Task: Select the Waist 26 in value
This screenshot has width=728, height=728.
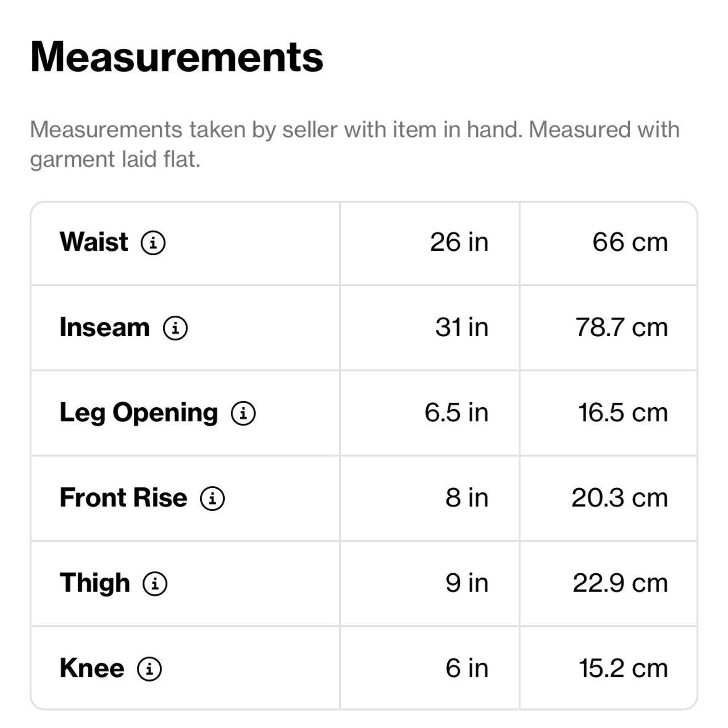Action: coord(459,242)
